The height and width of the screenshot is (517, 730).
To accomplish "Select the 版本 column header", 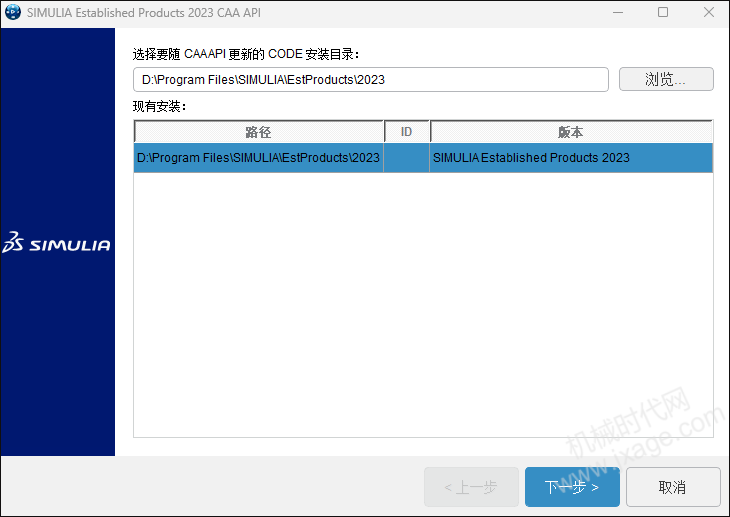I will click(x=571, y=132).
